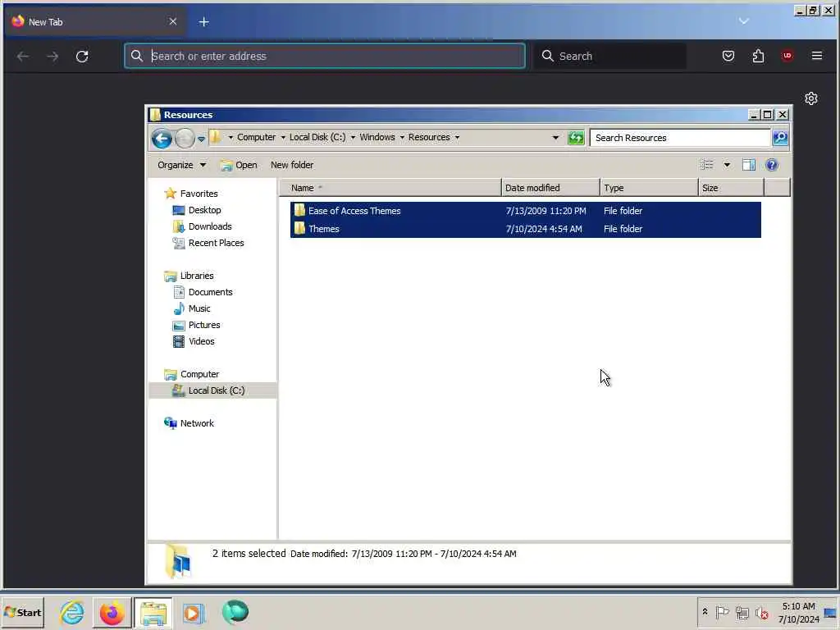
Task: Open Firefox extensions puzzle icon
Action: pyautogui.click(x=758, y=56)
